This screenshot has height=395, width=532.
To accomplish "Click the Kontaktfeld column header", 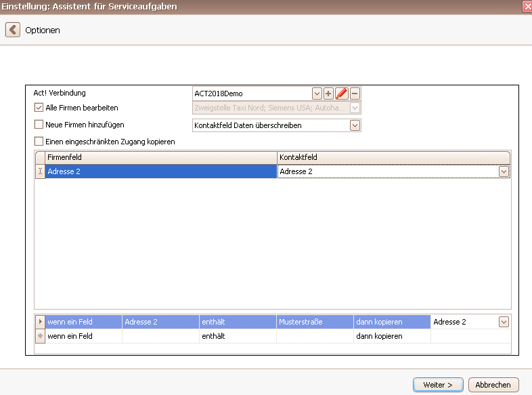I will (x=393, y=157).
